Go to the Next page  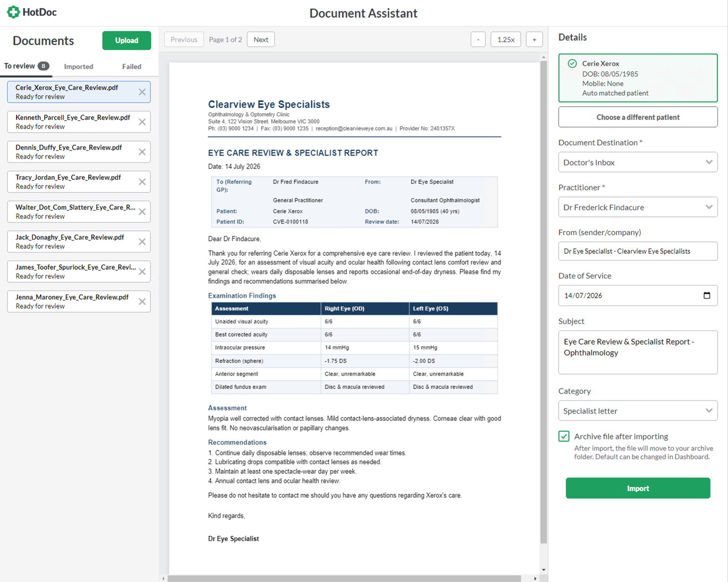pos(261,39)
